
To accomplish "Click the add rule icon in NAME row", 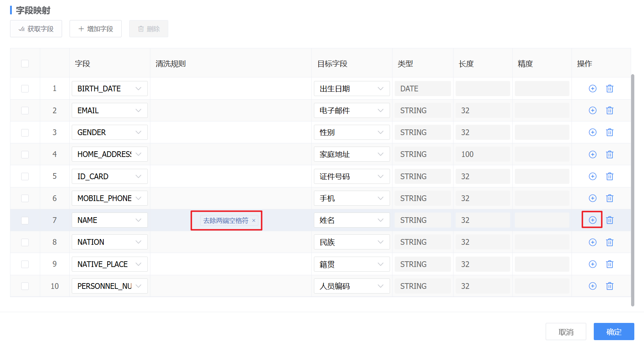I will click(x=592, y=220).
